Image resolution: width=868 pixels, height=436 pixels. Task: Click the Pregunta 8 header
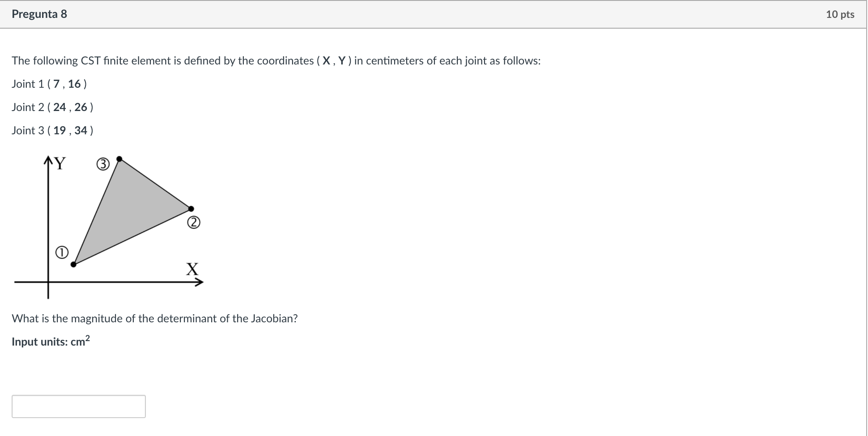(x=39, y=14)
